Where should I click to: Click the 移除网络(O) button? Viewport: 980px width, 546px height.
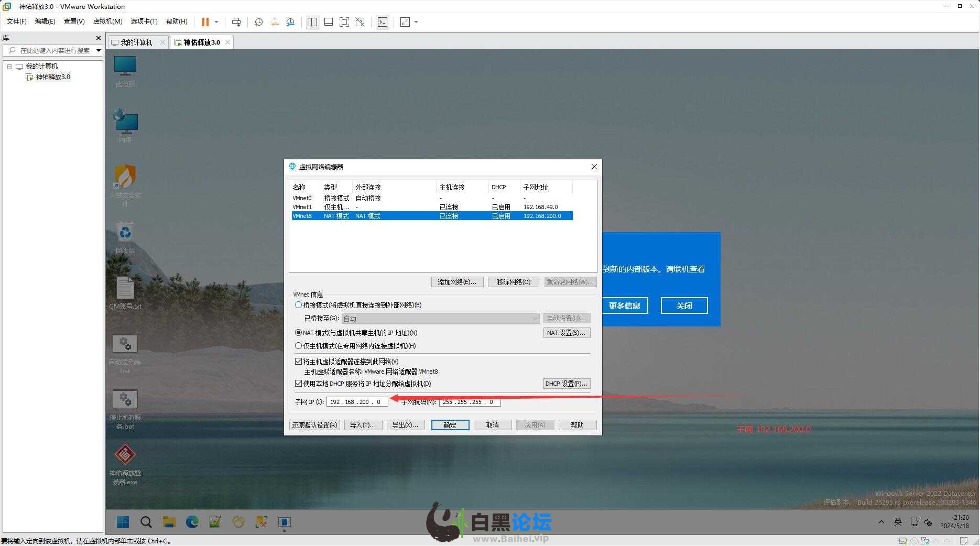pyautogui.click(x=514, y=282)
